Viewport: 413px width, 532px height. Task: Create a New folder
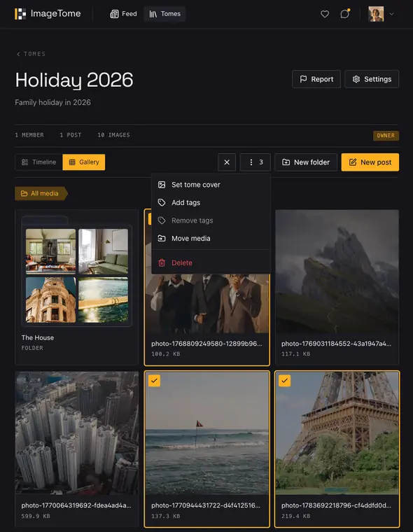point(306,162)
